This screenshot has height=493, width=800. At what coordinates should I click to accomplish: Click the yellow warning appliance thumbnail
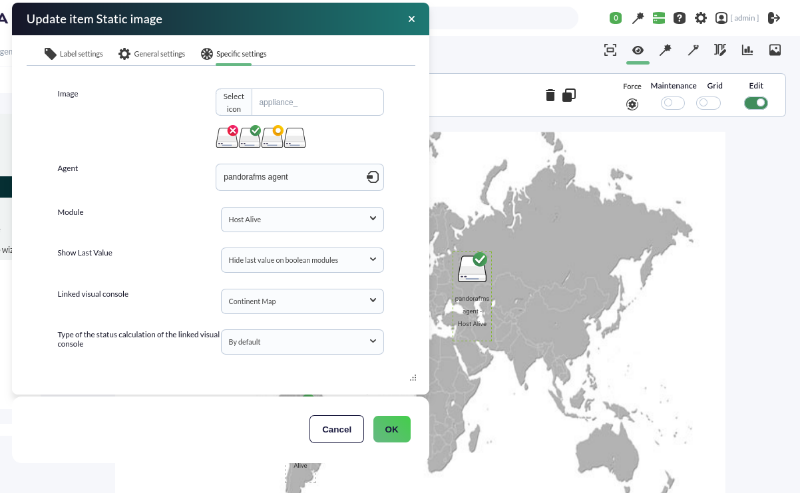(x=272, y=137)
